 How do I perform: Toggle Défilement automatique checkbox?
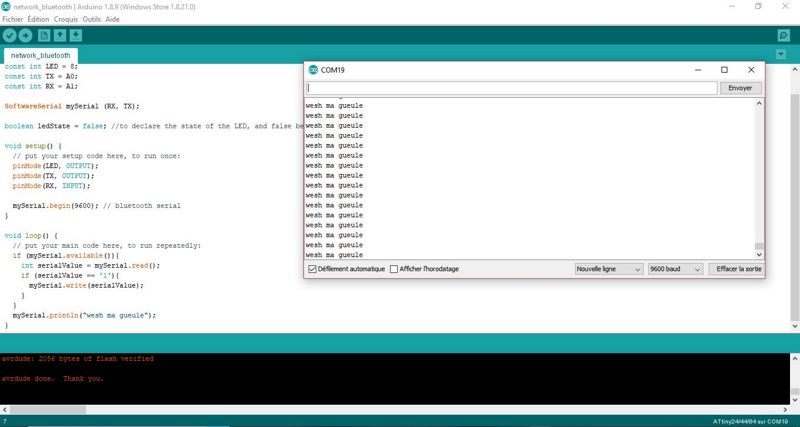click(312, 269)
